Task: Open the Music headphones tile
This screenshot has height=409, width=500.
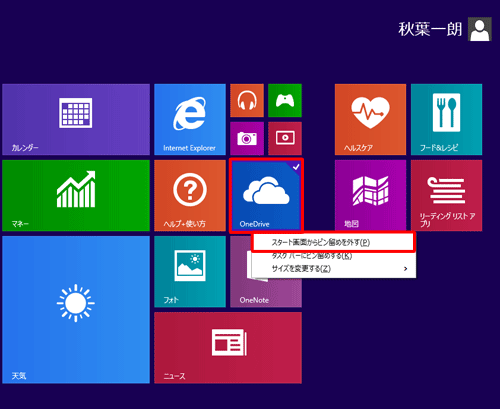Action: pos(247,101)
